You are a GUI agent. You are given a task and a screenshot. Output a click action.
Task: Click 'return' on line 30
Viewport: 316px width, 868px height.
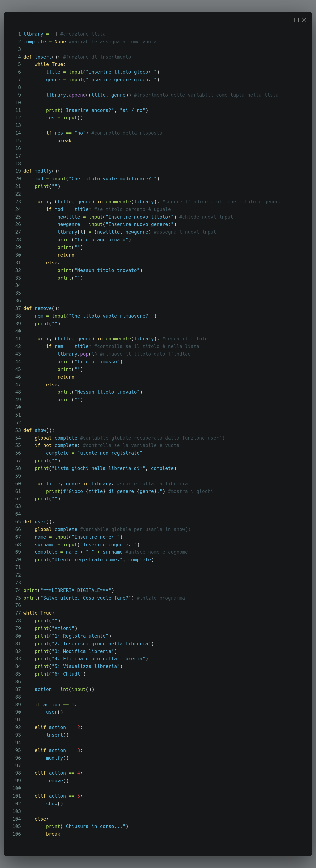pyautogui.click(x=66, y=255)
